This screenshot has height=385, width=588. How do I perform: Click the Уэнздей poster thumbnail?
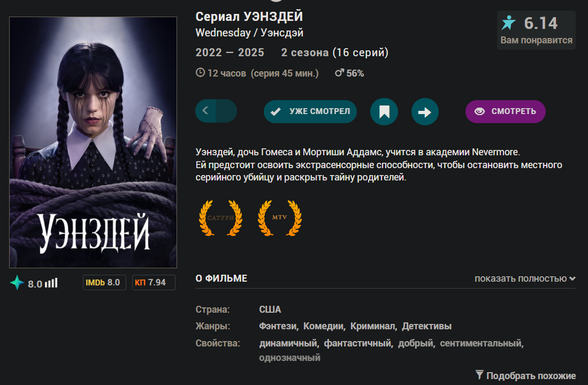coord(93,142)
